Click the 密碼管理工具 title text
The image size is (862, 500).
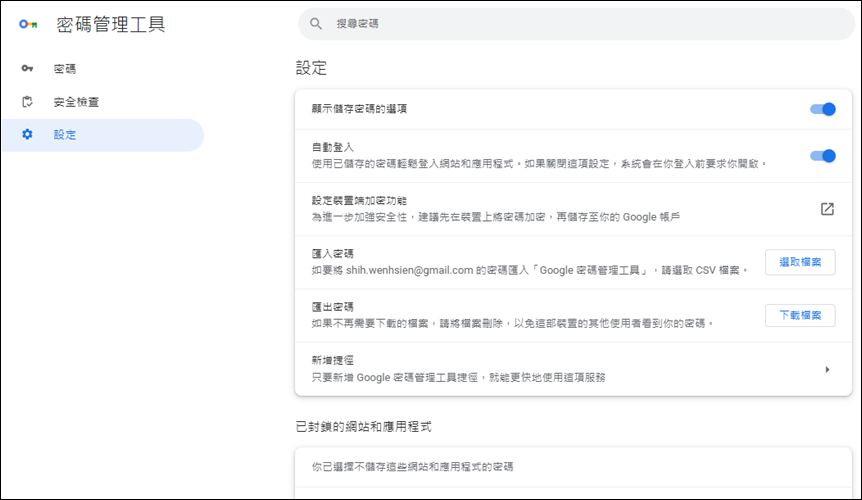(x=110, y=24)
